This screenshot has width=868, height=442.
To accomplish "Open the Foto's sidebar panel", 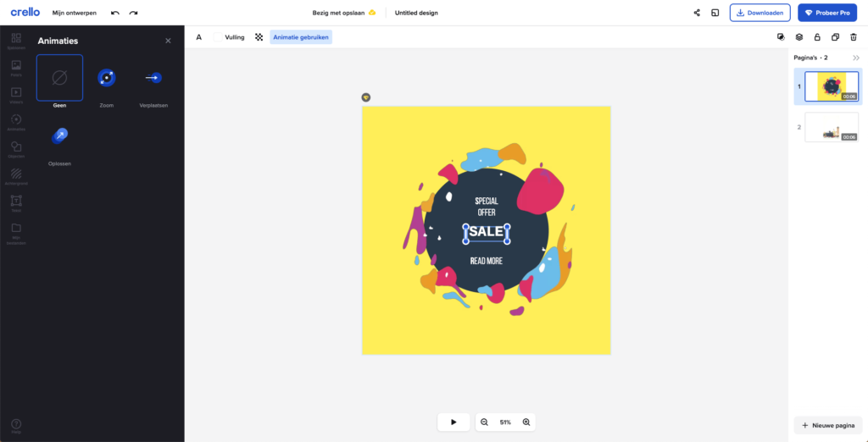I will 16,67.
